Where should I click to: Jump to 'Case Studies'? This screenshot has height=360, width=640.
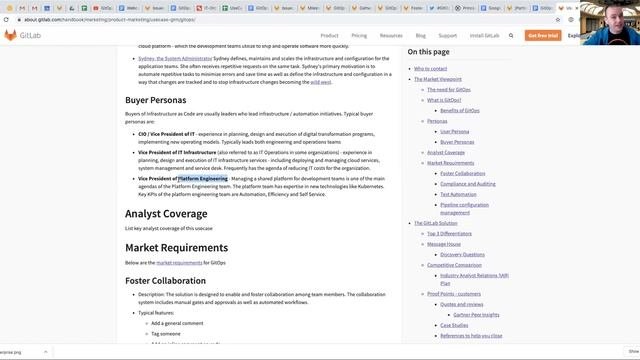pos(454,325)
